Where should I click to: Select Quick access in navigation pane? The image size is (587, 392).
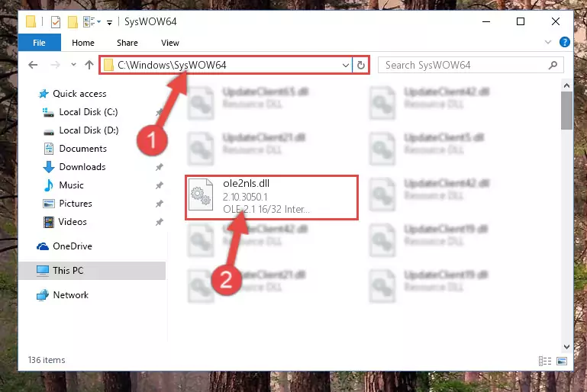[x=79, y=94]
